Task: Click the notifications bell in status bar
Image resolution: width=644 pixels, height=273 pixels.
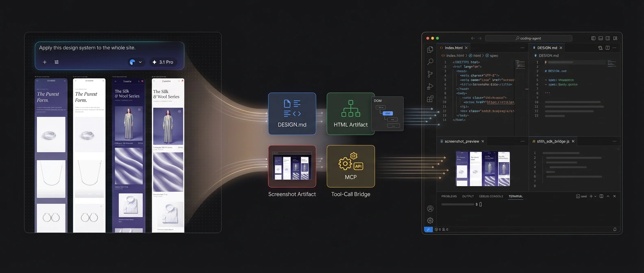Action: (x=615, y=230)
